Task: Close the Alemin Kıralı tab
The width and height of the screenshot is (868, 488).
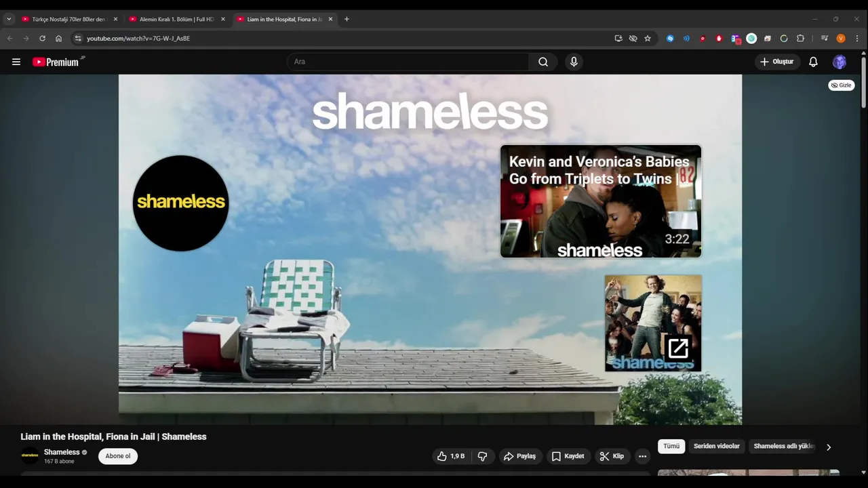Action: pyautogui.click(x=223, y=19)
